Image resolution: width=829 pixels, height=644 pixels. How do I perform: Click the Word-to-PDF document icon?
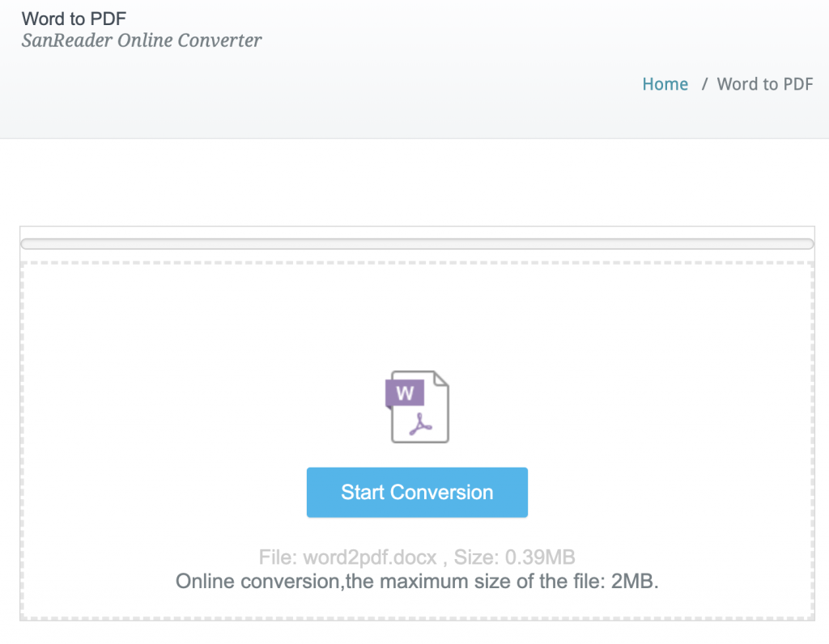coord(417,407)
